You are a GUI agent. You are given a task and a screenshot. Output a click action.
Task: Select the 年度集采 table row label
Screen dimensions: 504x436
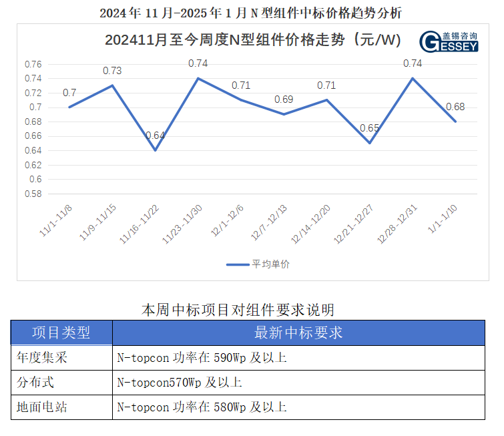[42, 357]
